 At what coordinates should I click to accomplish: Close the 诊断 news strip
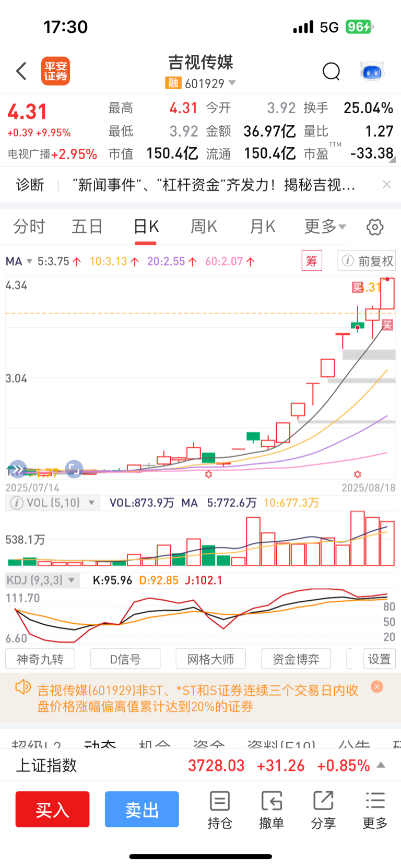point(386,184)
